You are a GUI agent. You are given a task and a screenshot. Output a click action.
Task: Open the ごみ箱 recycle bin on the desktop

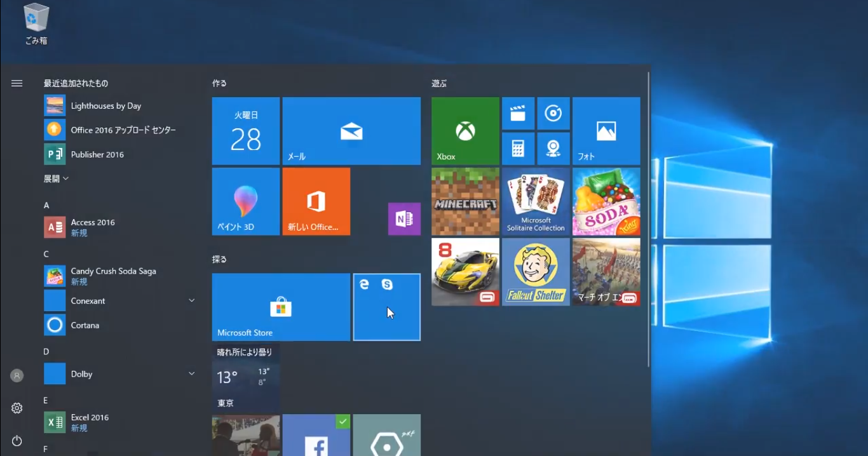(x=36, y=25)
